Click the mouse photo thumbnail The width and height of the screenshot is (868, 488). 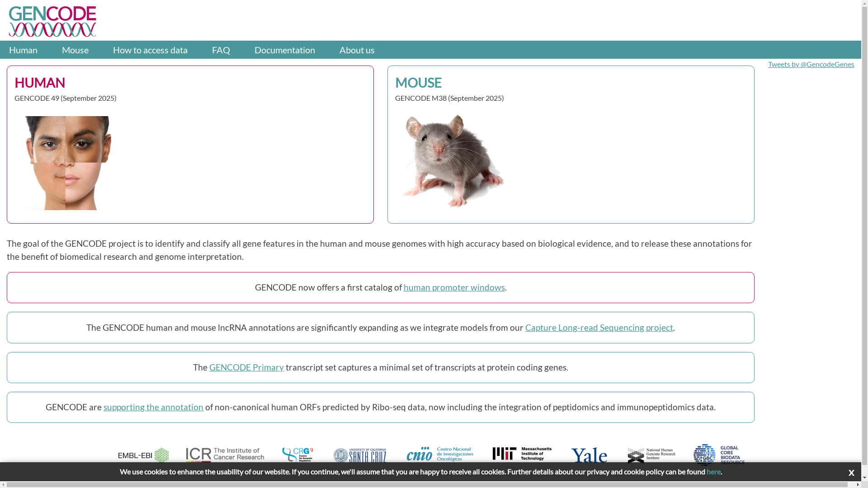point(453,161)
